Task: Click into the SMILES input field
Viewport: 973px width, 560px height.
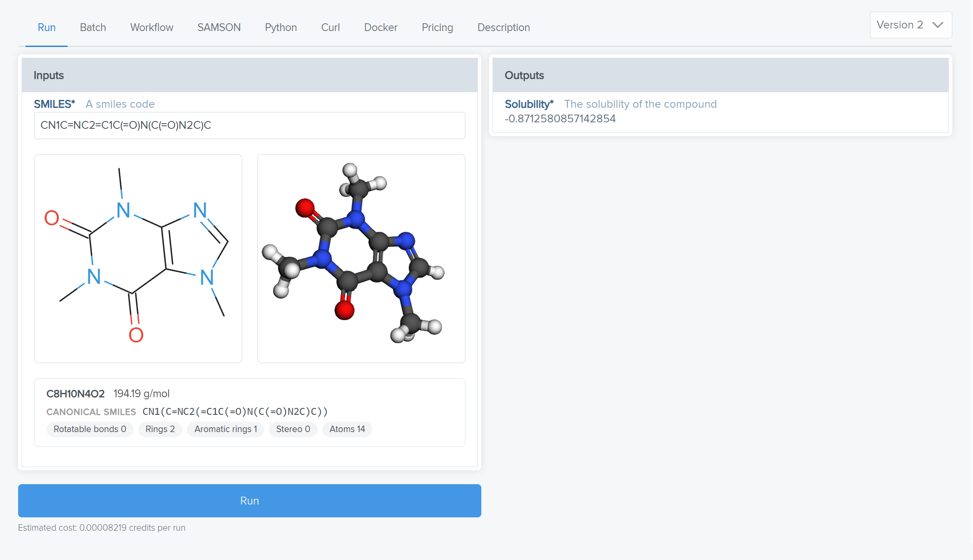Action: point(249,125)
